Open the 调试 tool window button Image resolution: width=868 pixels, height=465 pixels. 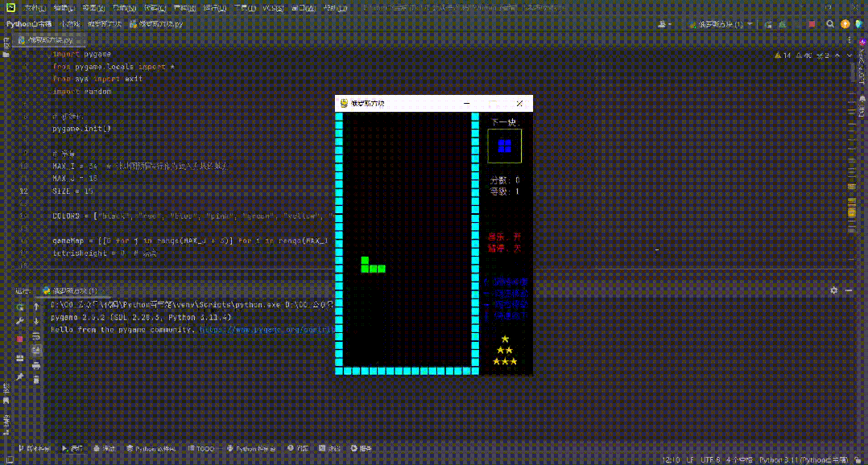click(x=104, y=448)
